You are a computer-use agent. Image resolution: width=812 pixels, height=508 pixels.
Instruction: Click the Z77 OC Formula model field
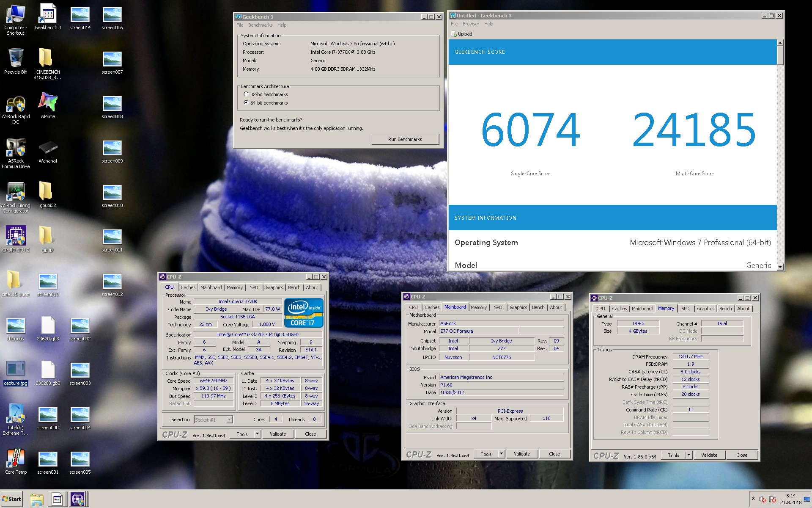coord(478,331)
